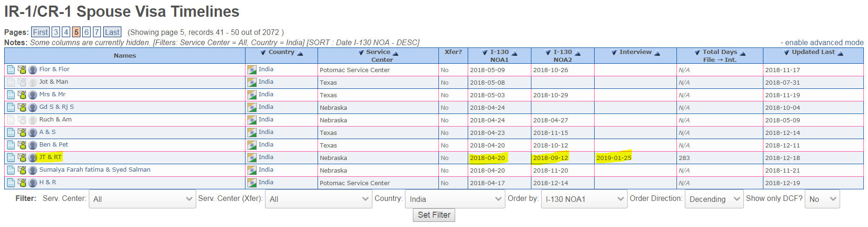Go to page 3
Viewport: 868px width, 227px height.
click(x=56, y=32)
